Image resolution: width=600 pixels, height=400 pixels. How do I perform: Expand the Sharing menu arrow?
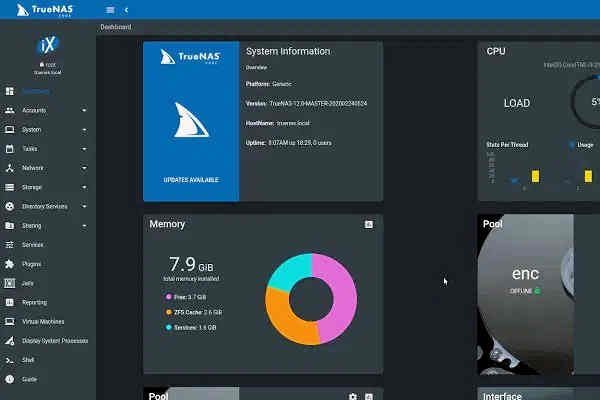click(84, 226)
